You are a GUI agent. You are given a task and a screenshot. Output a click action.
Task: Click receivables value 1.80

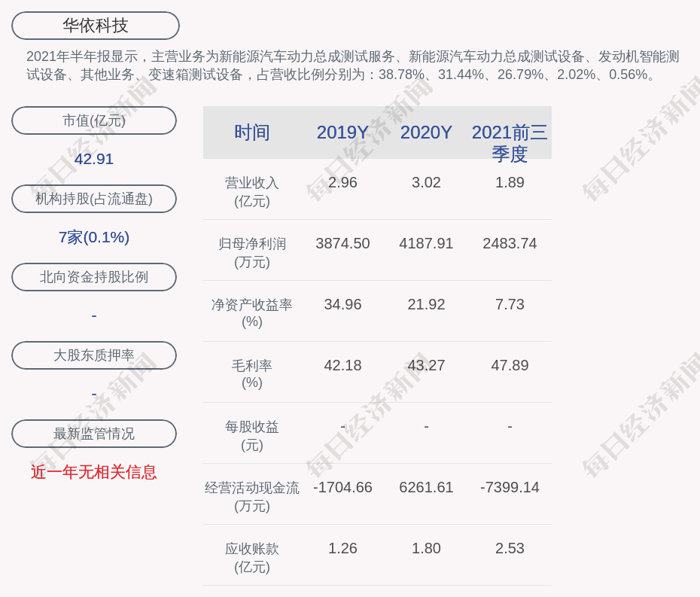tap(426, 548)
